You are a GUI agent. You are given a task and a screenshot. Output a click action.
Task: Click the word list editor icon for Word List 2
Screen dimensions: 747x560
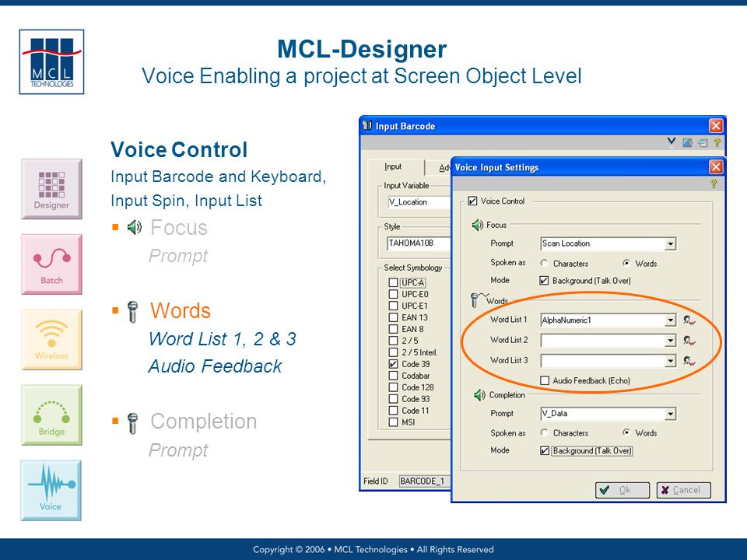tap(689, 341)
